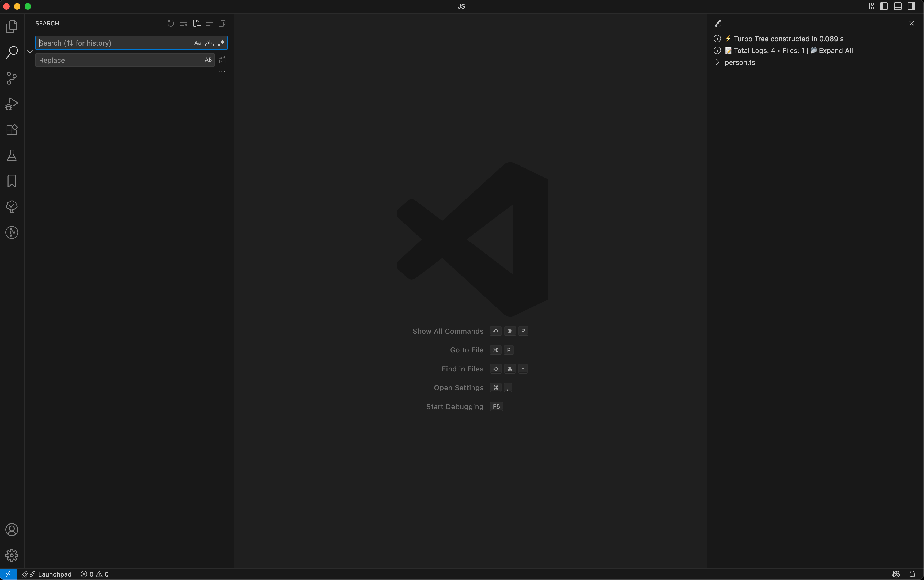Viewport: 924px width, 580px height.
Task: Click inside the Replace input field
Action: tap(115, 60)
